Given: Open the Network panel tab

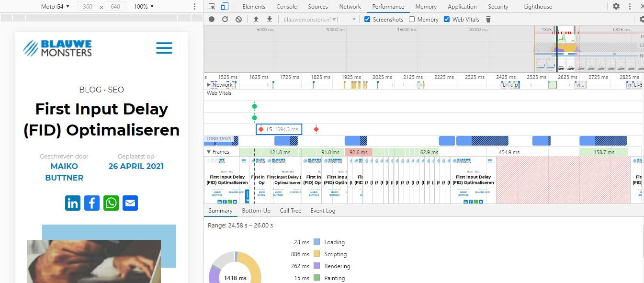Looking at the screenshot, I should pos(350,7).
